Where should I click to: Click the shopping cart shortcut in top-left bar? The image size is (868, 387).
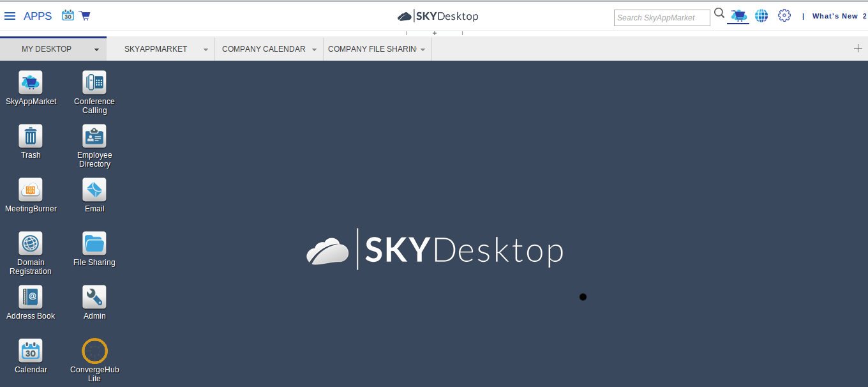84,15
